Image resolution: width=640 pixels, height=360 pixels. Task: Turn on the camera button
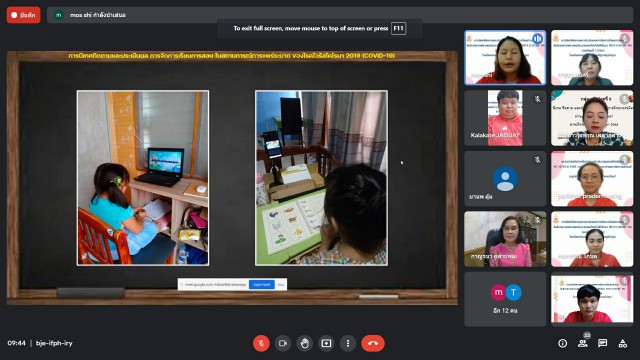click(x=283, y=343)
